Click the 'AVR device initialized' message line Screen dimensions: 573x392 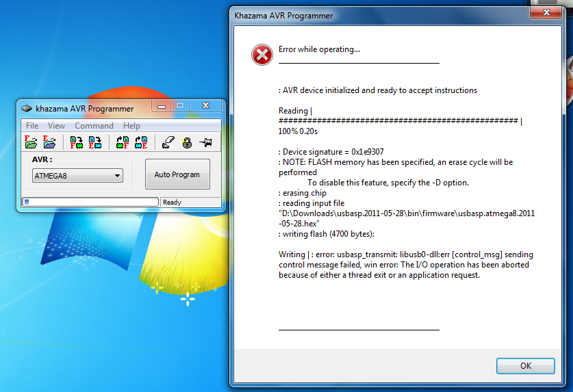pos(378,90)
